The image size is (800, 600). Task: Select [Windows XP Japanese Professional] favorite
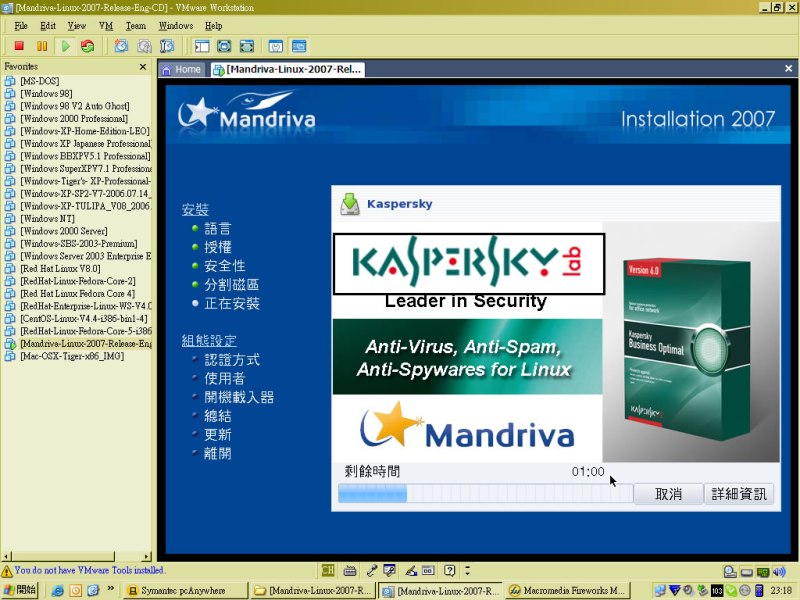coord(85,143)
